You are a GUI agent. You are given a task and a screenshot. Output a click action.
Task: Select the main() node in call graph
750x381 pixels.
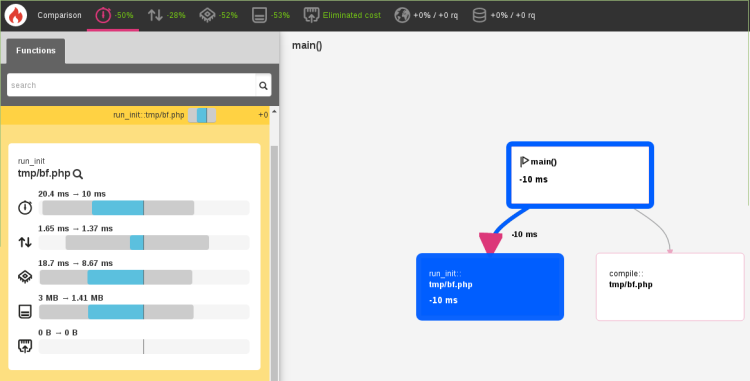click(580, 175)
